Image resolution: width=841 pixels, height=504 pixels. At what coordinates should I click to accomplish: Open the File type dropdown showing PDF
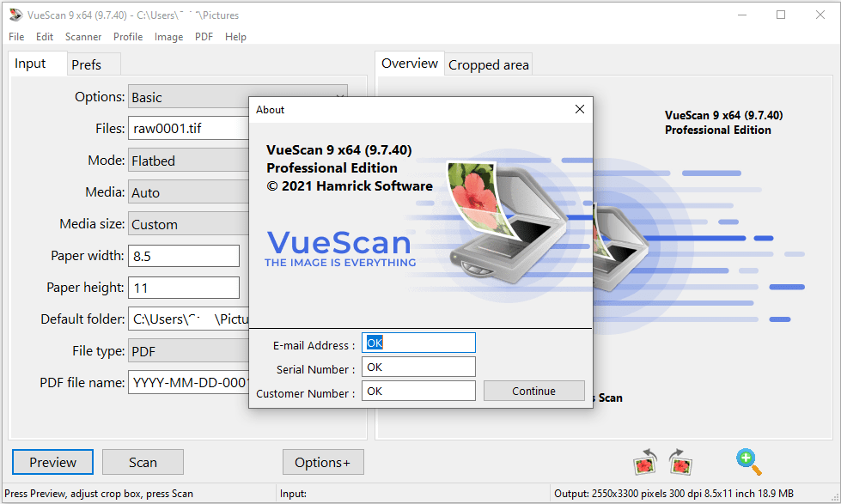[x=188, y=351]
